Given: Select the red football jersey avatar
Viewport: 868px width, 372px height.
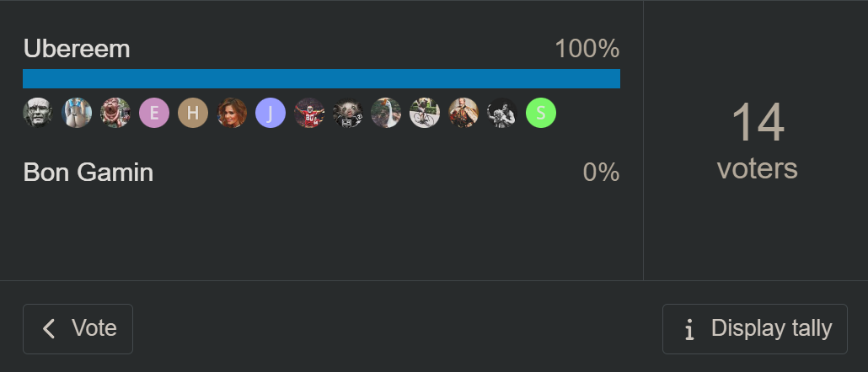Looking at the screenshot, I should click(x=309, y=113).
